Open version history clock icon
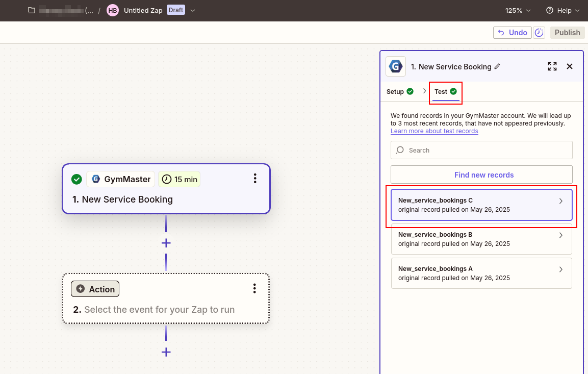Screen dimensions: 588x374 (x=539, y=33)
